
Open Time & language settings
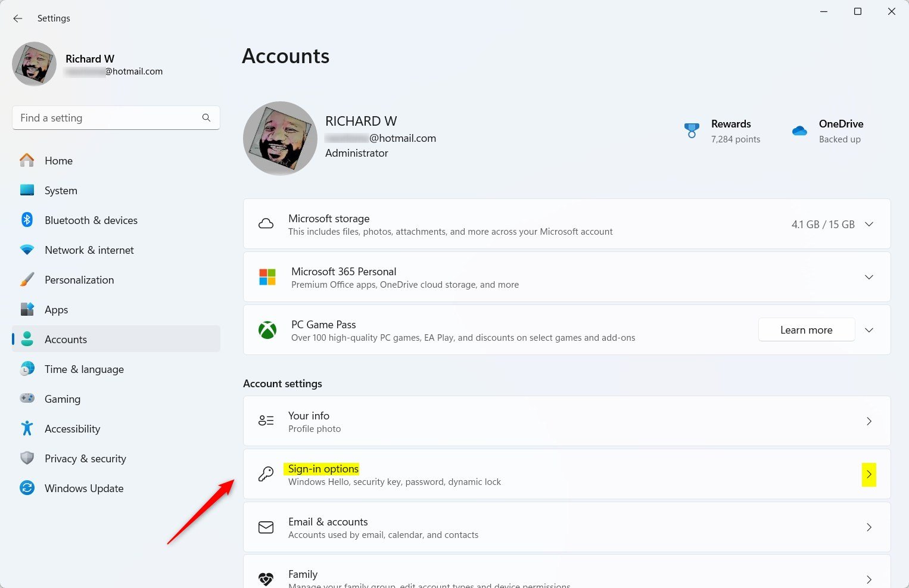[84, 369]
